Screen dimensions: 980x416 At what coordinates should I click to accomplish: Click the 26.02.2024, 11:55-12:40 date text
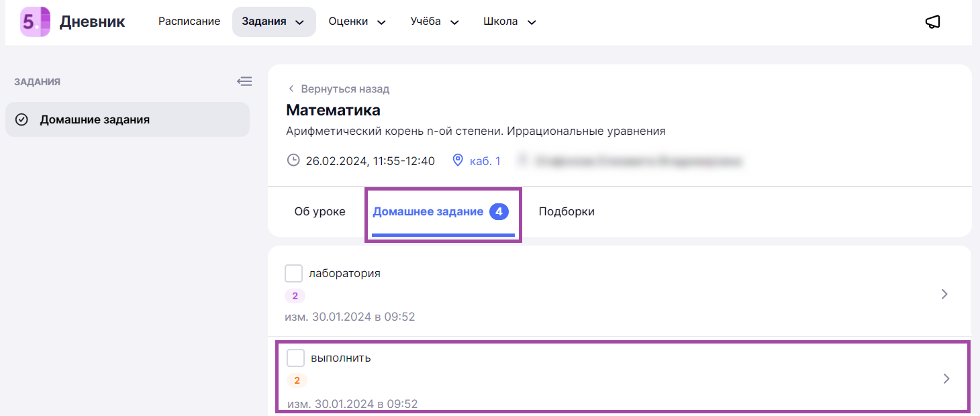point(370,161)
